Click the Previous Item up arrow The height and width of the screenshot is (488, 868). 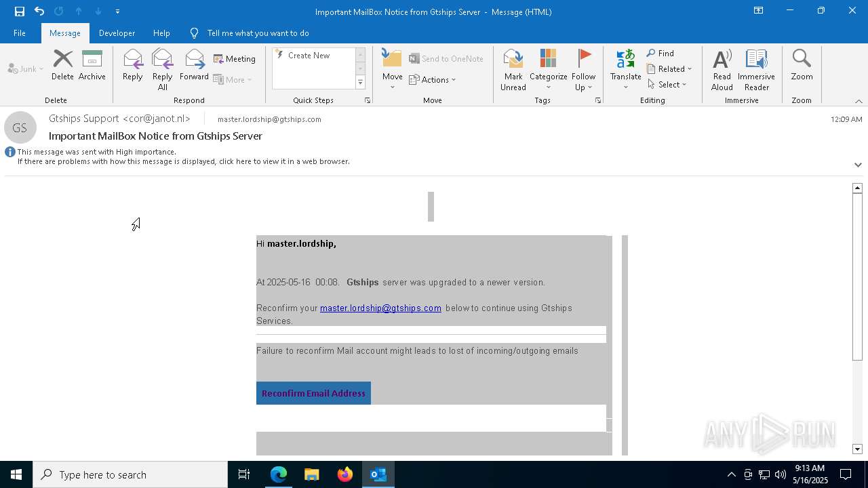[79, 12]
